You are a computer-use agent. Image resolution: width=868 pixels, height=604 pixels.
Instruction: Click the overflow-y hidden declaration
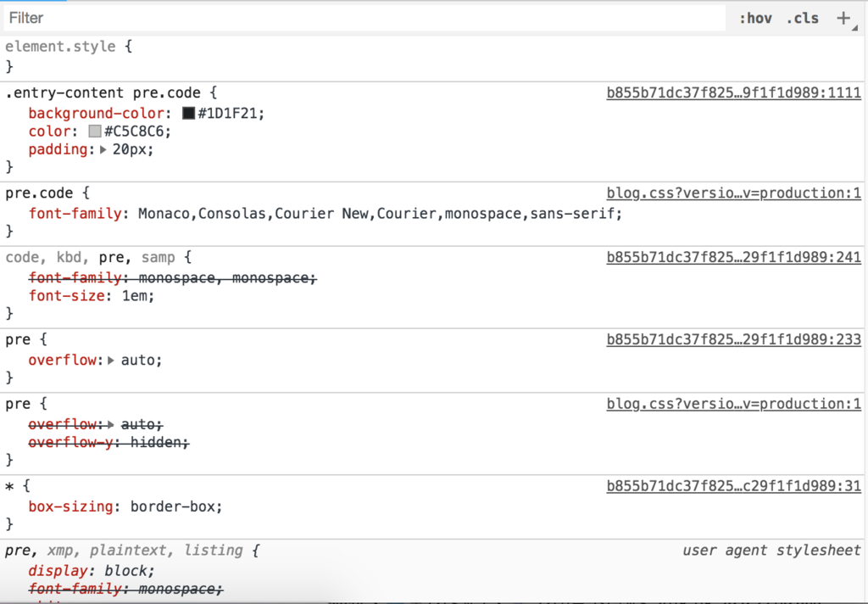(109, 443)
